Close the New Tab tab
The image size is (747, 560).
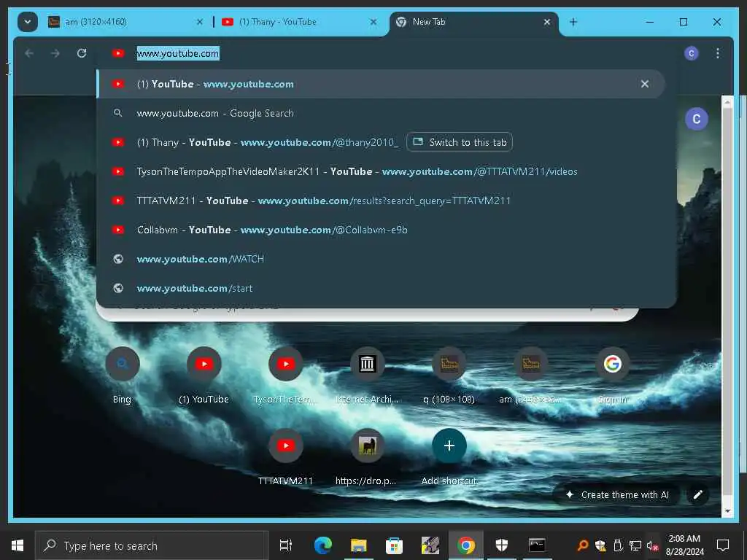[547, 22]
